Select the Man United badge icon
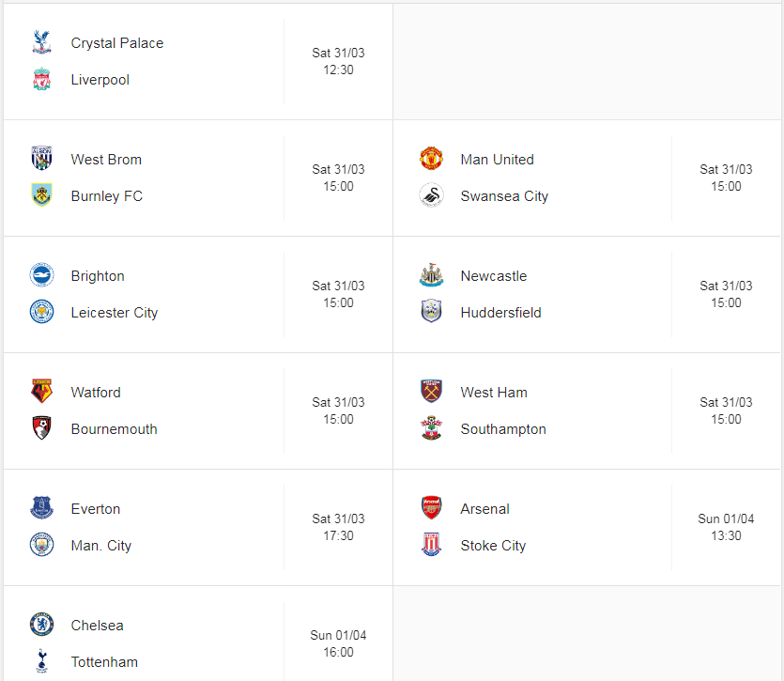Image resolution: width=784 pixels, height=681 pixels. tap(431, 158)
